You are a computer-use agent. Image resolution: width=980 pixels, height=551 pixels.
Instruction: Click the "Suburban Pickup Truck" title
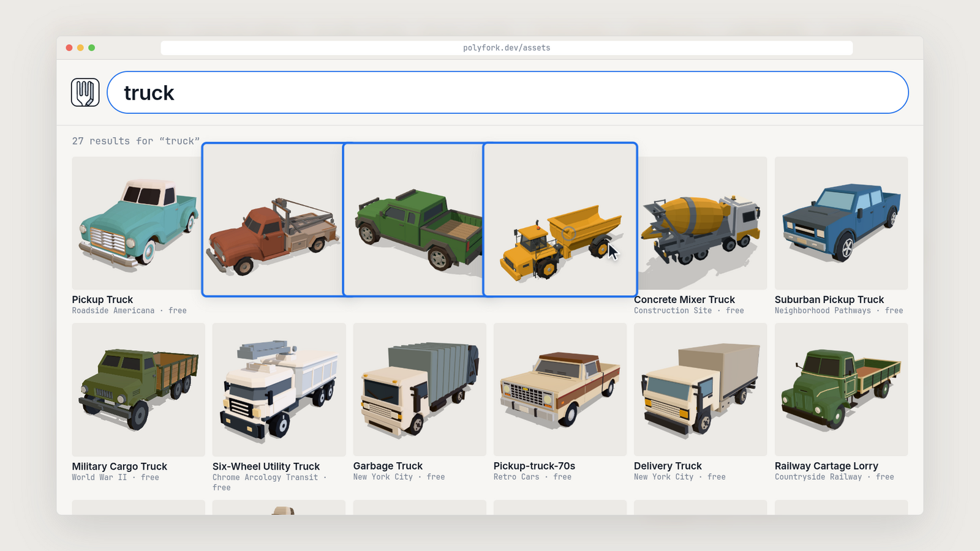(829, 299)
